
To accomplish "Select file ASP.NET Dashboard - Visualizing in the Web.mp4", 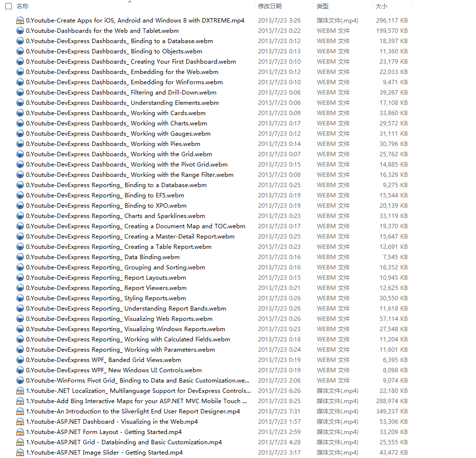I will pos(112,422).
